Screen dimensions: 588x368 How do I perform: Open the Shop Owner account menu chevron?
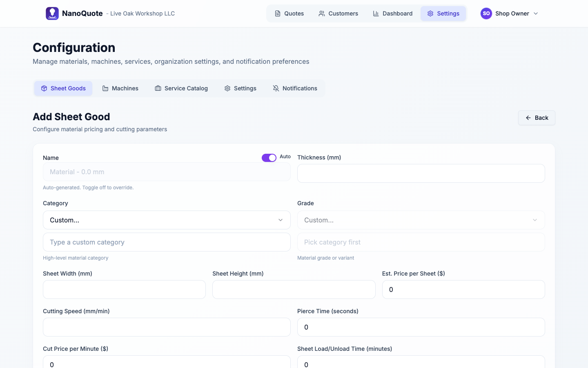click(536, 13)
